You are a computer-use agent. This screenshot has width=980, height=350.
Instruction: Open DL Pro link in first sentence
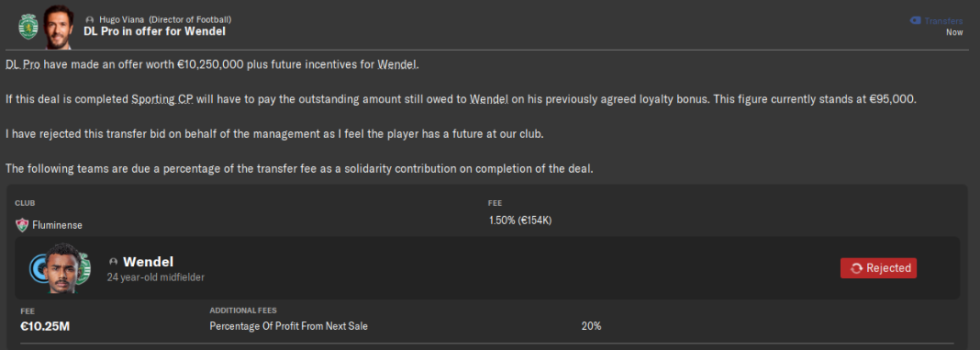pyautogui.click(x=23, y=65)
